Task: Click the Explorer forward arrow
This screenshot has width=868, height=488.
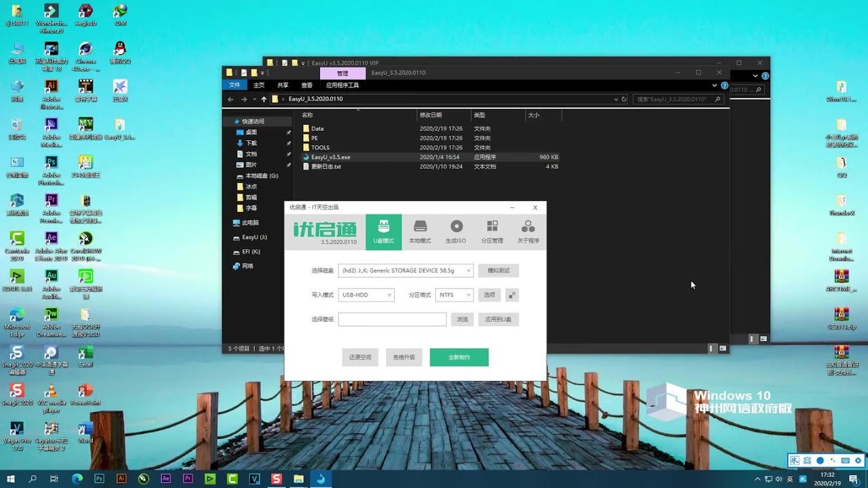Action: tap(244, 99)
